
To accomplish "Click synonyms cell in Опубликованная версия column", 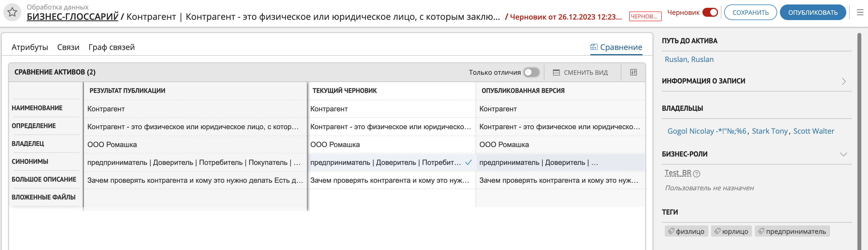I will point(560,163).
